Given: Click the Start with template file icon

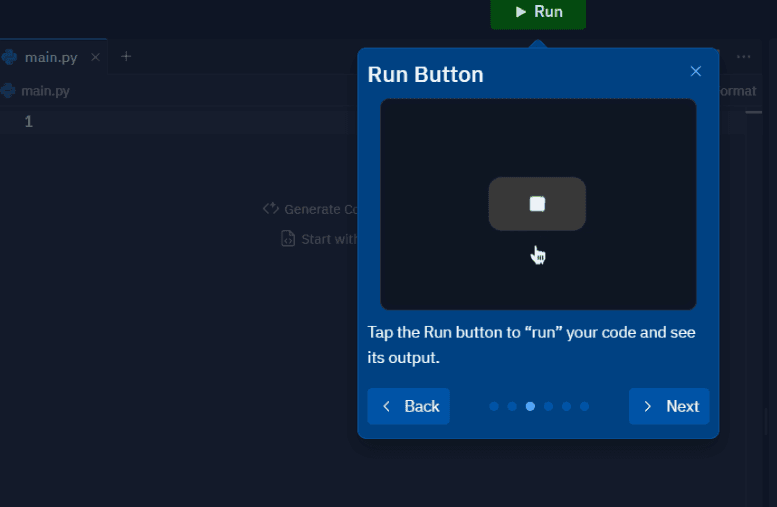Looking at the screenshot, I should 287,239.
